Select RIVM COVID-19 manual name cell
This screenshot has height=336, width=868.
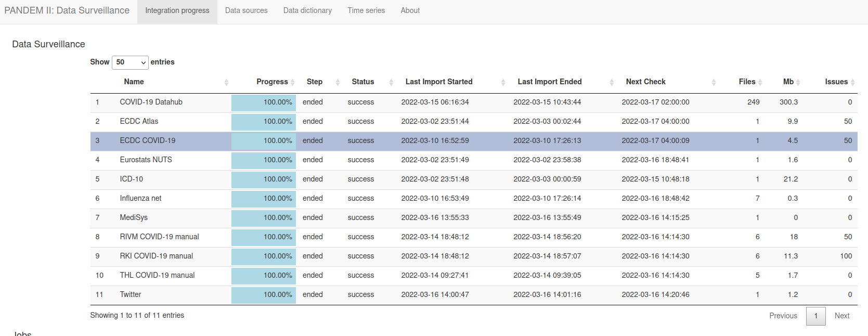(159, 237)
